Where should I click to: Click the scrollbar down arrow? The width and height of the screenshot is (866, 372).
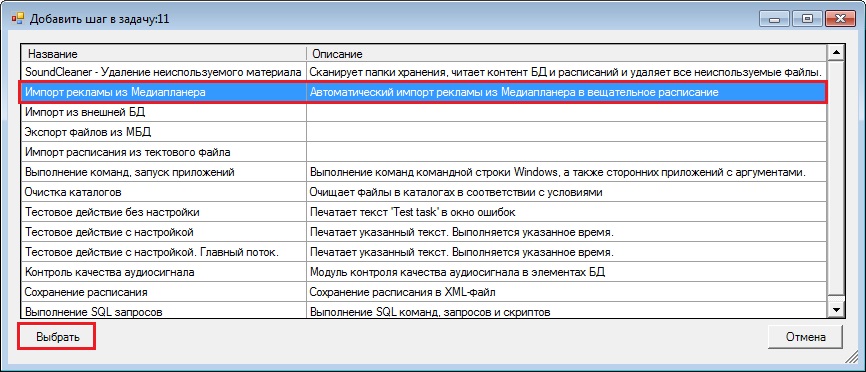836,310
